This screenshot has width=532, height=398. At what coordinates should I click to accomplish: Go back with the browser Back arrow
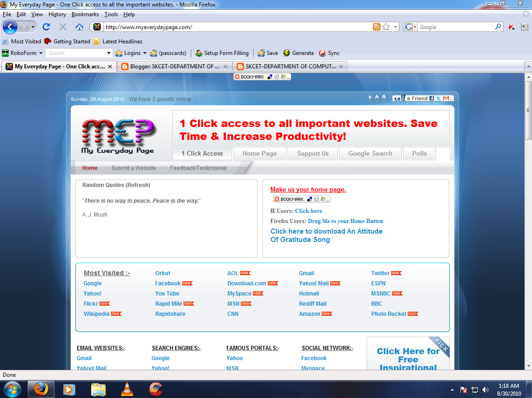(x=10, y=27)
